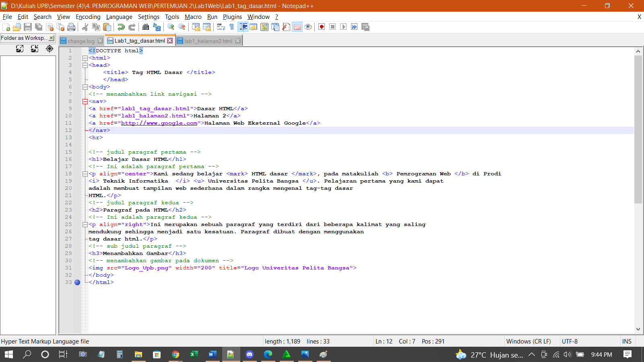Click the scrollbar down arrow
644x362 pixels.
coord(638,329)
